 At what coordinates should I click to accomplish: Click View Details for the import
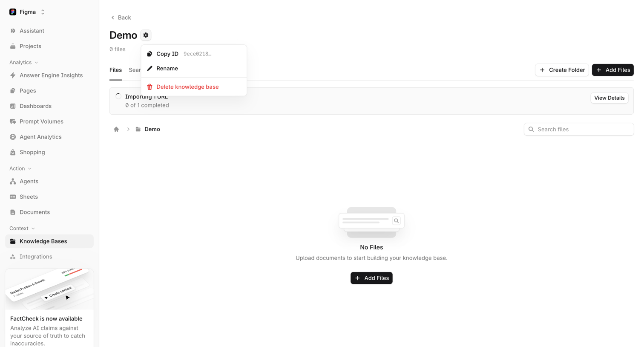point(609,98)
